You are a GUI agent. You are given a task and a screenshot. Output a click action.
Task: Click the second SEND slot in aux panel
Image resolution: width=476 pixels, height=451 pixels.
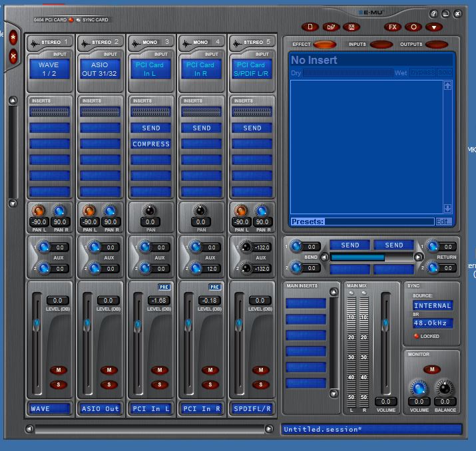coord(393,245)
